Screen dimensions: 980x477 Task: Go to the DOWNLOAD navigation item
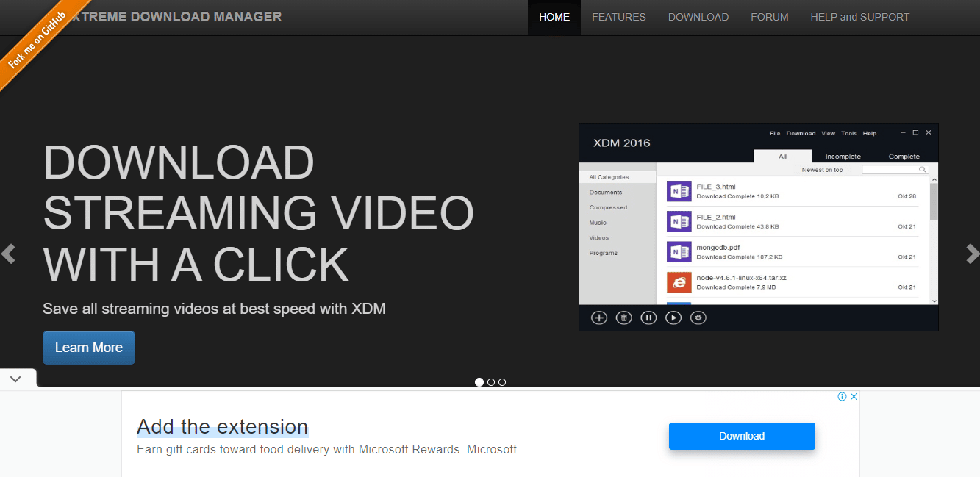pos(698,17)
